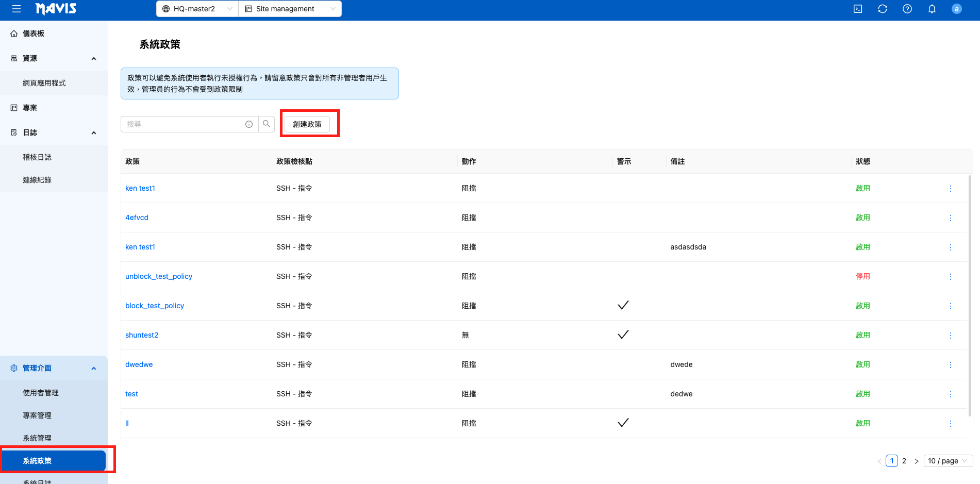Open the shuntest2 policy link
This screenshot has height=484, width=980.
coord(142,335)
